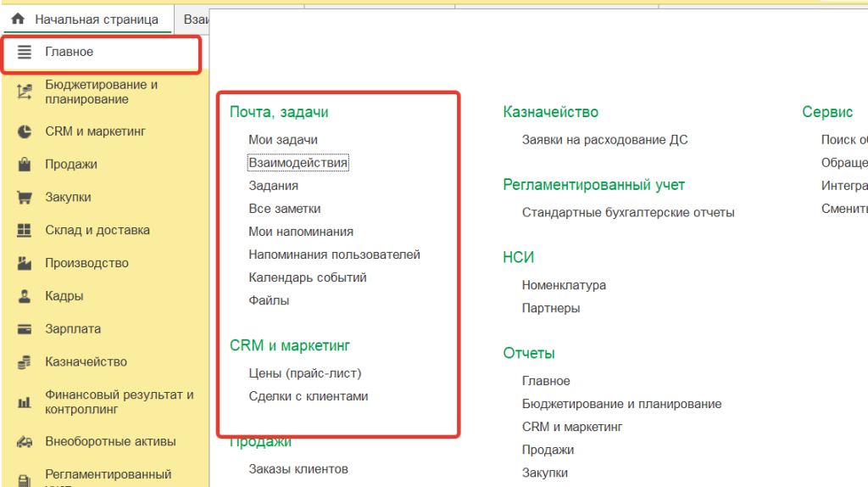Click the Склад и доставка grid icon
Image resolution: width=868 pixels, height=487 pixels.
pos(25,230)
